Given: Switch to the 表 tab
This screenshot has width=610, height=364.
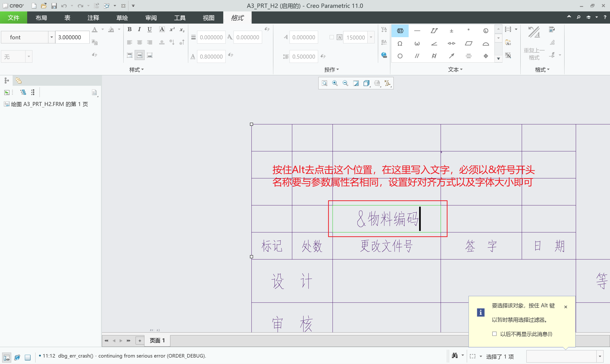Looking at the screenshot, I should tap(67, 18).
